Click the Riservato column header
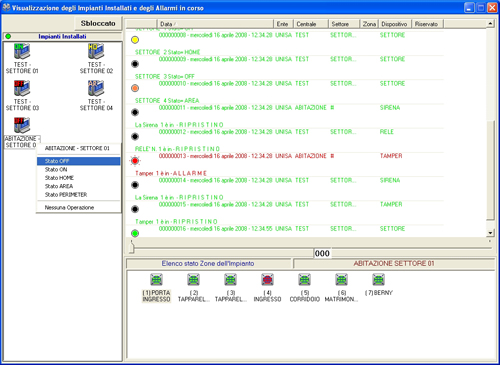 [427, 24]
